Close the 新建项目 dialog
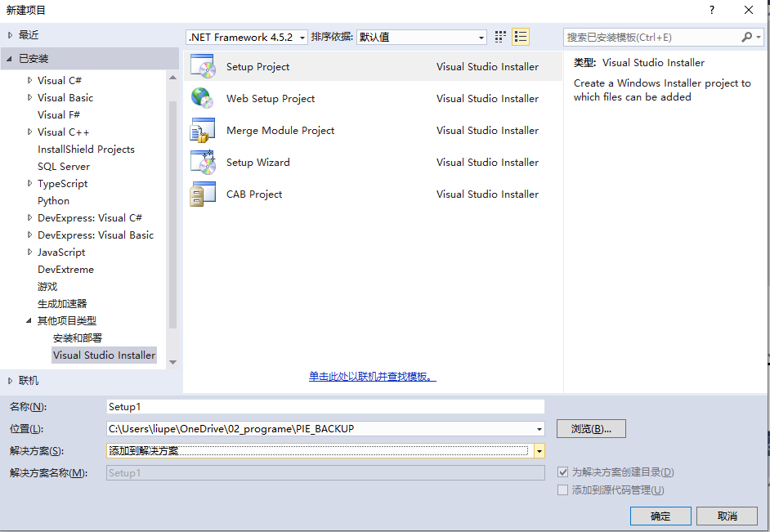This screenshot has width=770, height=532. (749, 10)
